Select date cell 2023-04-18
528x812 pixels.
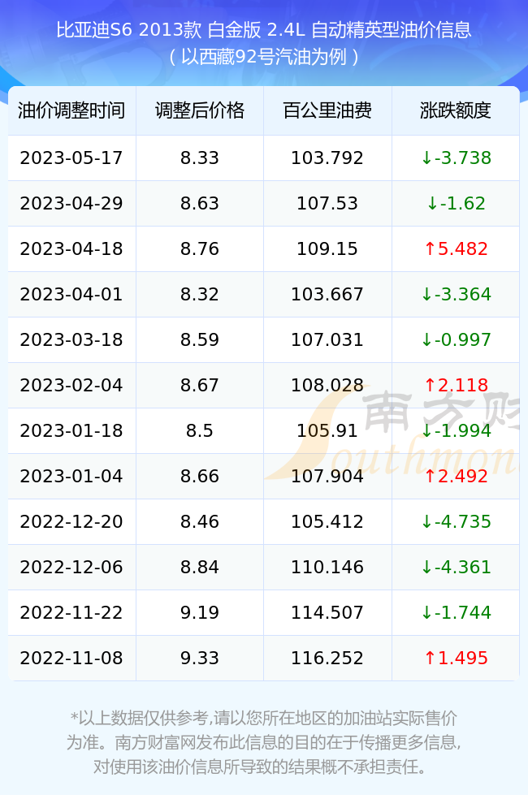coord(71,249)
